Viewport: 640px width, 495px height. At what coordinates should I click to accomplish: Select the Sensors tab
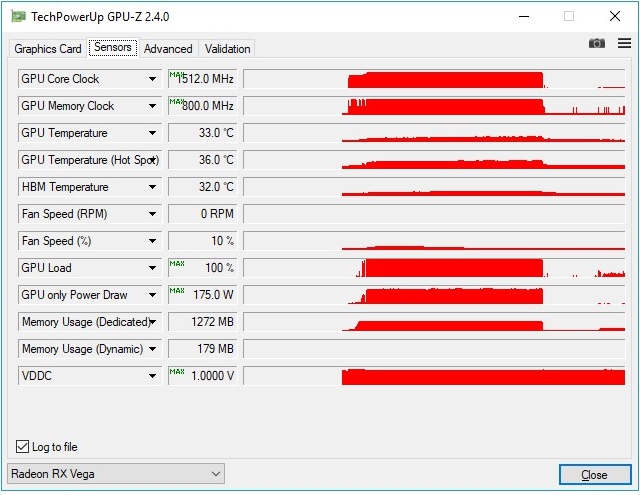pos(113,47)
